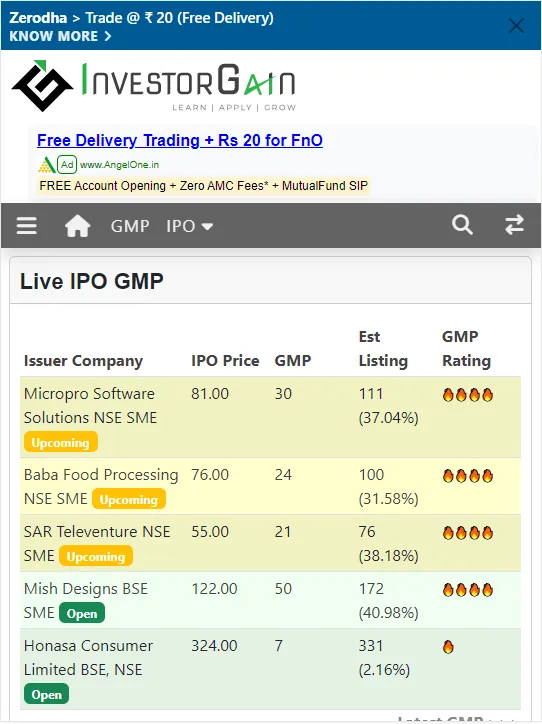Open the search magnifier icon
The width and height of the screenshot is (542, 724).
coord(462,225)
